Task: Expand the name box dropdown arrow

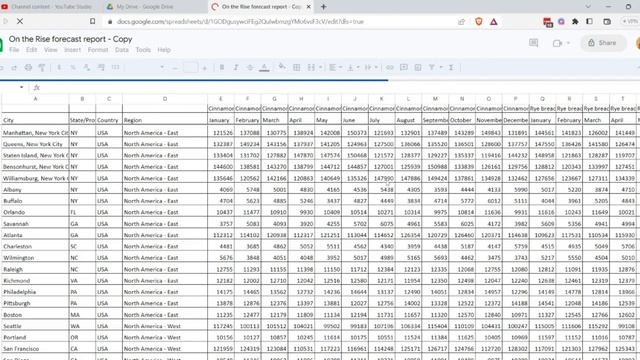Action: coord(21,87)
